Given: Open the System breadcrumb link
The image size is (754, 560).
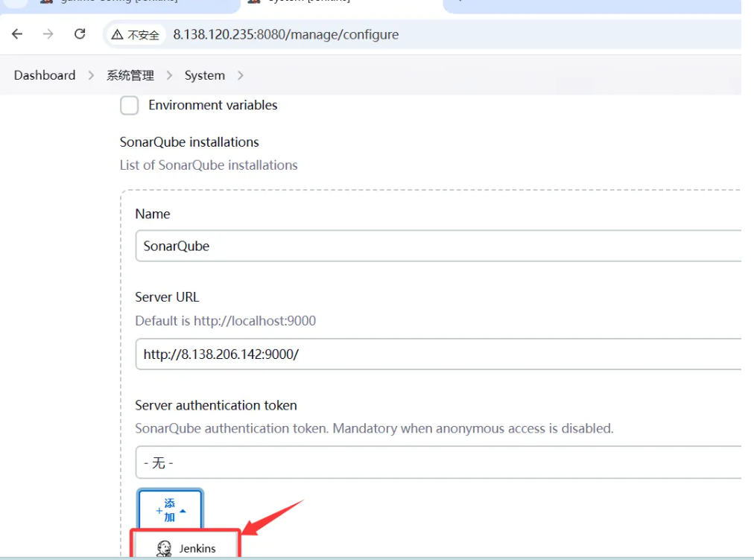Looking at the screenshot, I should (x=205, y=75).
